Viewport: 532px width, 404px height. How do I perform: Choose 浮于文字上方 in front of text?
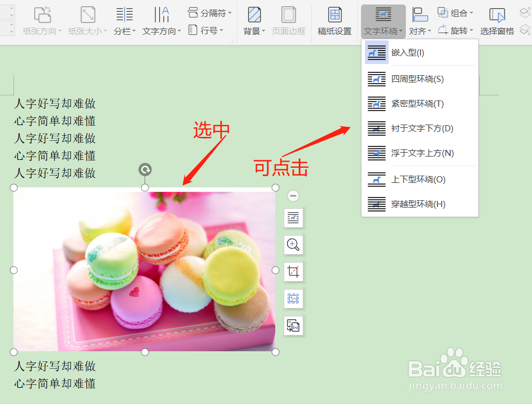(418, 153)
